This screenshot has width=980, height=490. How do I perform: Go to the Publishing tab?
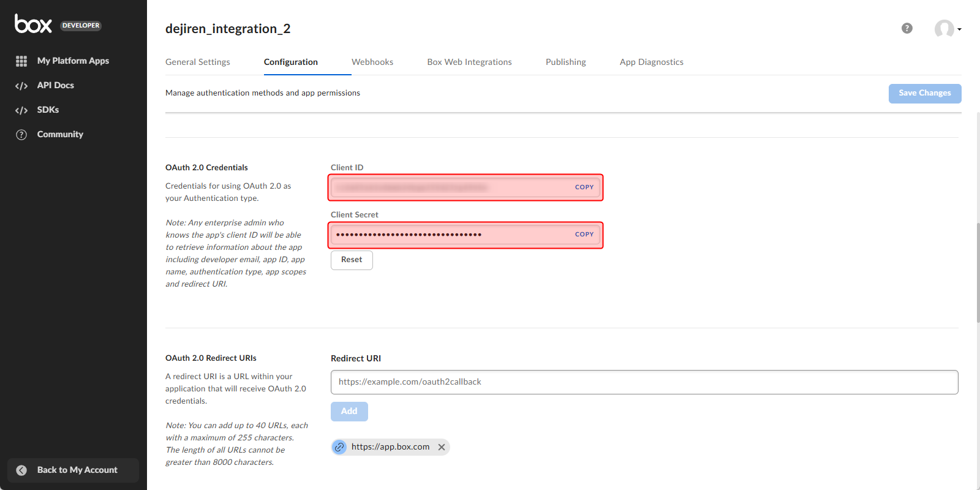[x=566, y=62]
